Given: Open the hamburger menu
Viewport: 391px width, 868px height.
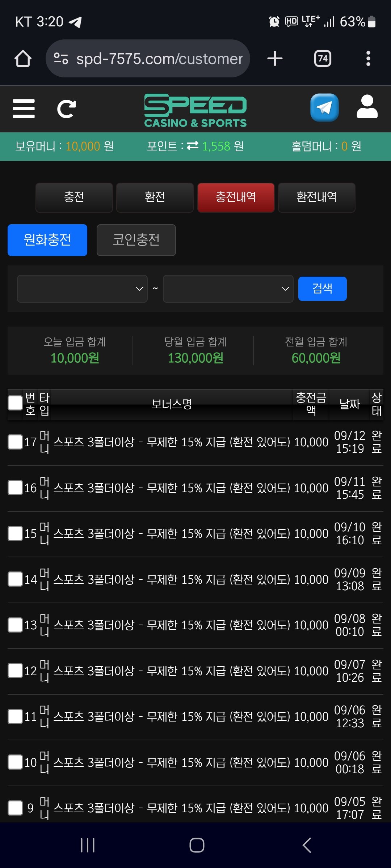Looking at the screenshot, I should 24,109.
